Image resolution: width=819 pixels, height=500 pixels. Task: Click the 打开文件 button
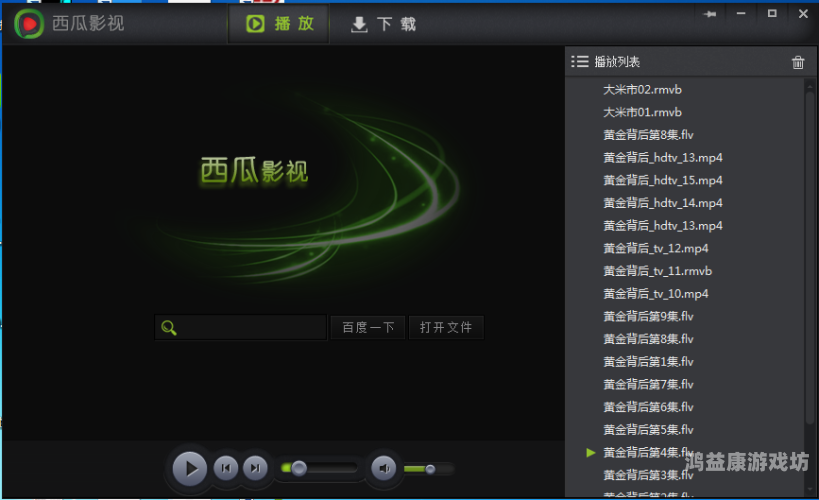[446, 327]
